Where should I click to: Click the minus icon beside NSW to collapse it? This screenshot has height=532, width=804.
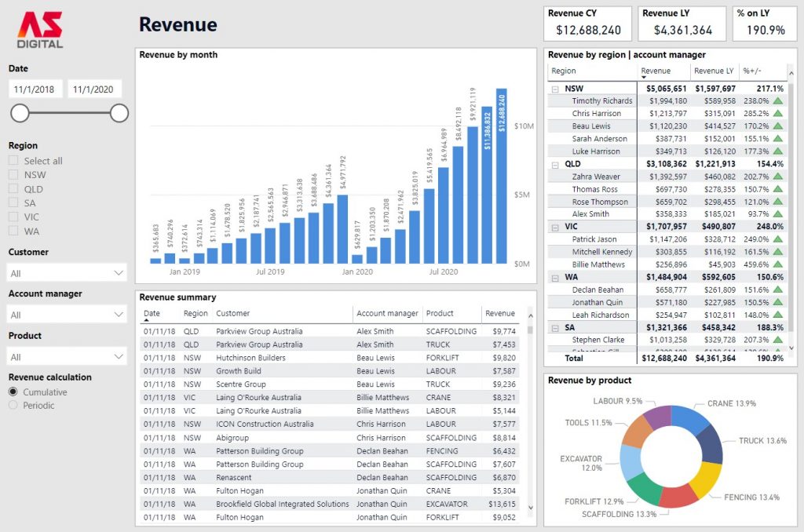pos(554,88)
